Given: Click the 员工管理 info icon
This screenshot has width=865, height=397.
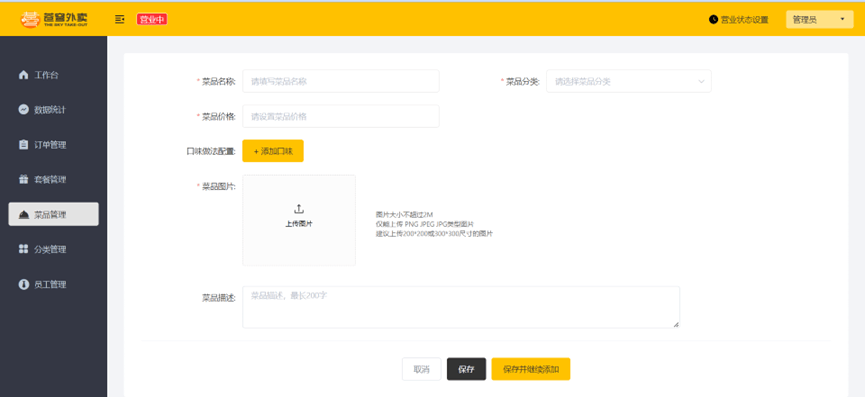Looking at the screenshot, I should point(23,285).
